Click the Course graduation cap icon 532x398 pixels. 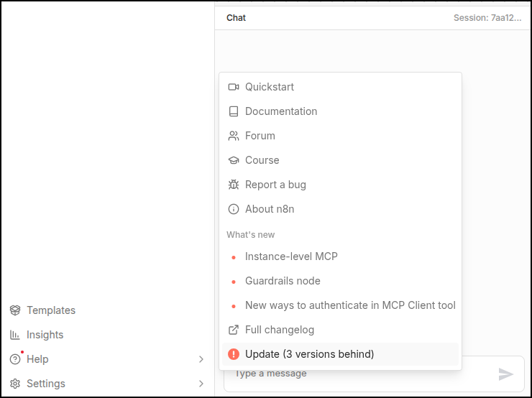click(x=233, y=160)
